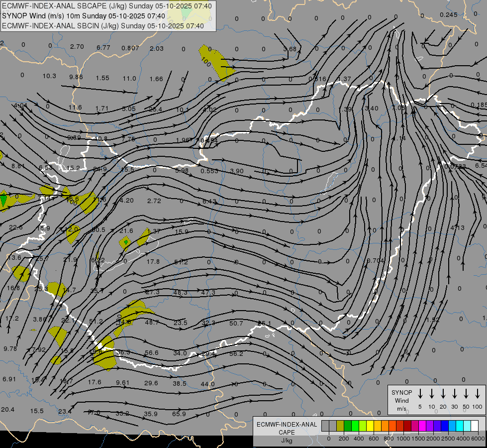The width and height of the screenshot is (487, 448).
Task: Choose the magenta CAPE legend swatch
Action: click(x=422, y=426)
